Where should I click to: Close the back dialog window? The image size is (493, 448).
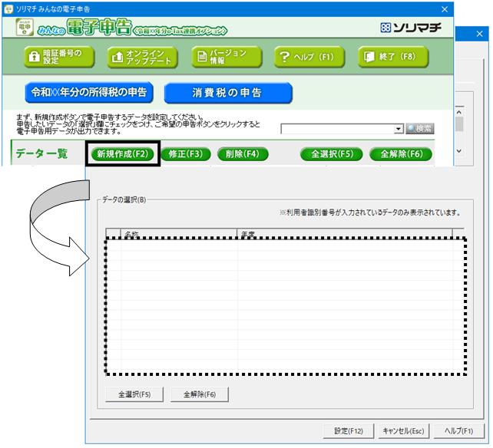479,34
